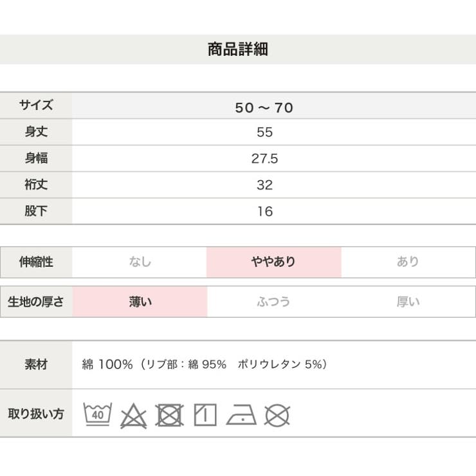476x476 pixels.
Task: Select あり in the 伸縮性 row
Action: 408,262
